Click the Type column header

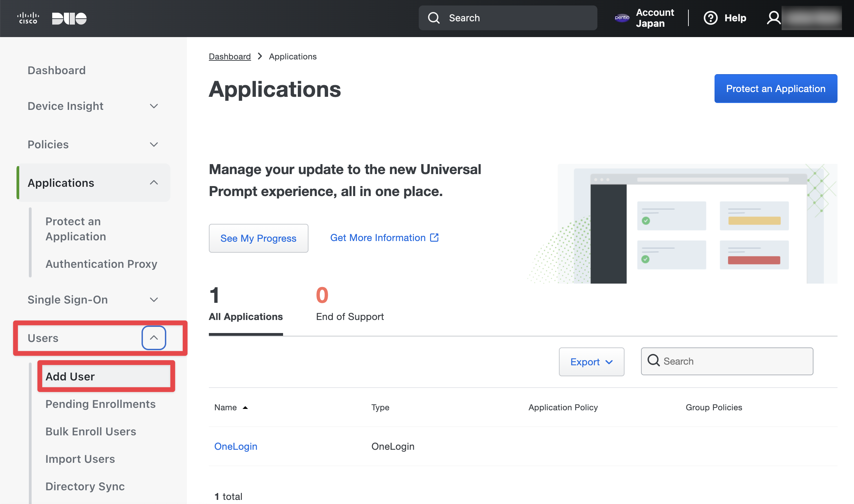point(380,408)
